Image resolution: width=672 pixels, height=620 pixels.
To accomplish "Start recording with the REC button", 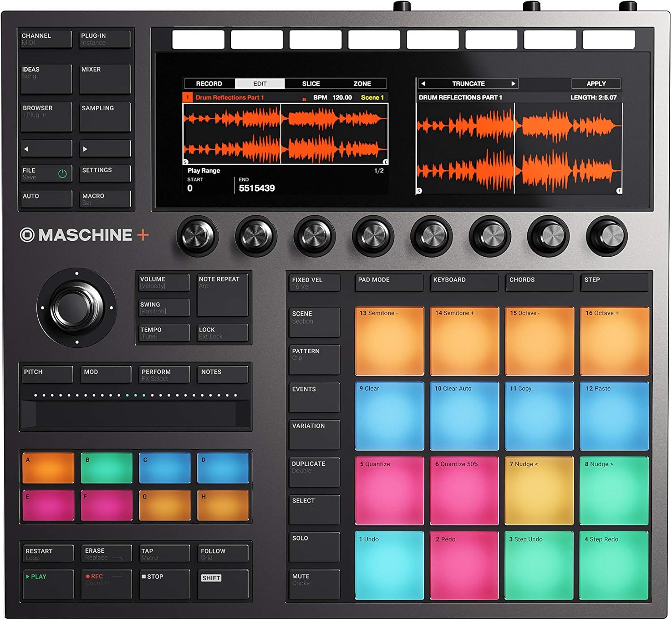I will pos(106,584).
